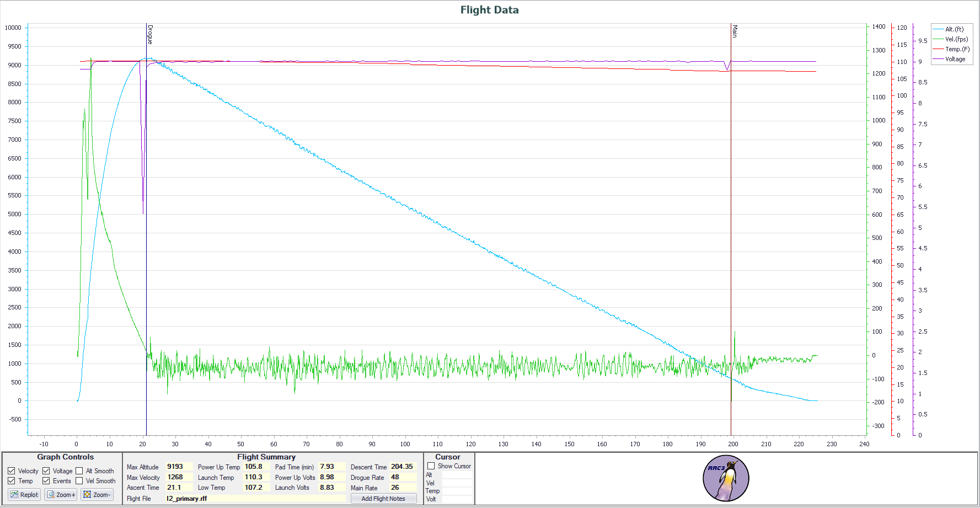Click the Max Velocity value 1268

tap(179, 477)
